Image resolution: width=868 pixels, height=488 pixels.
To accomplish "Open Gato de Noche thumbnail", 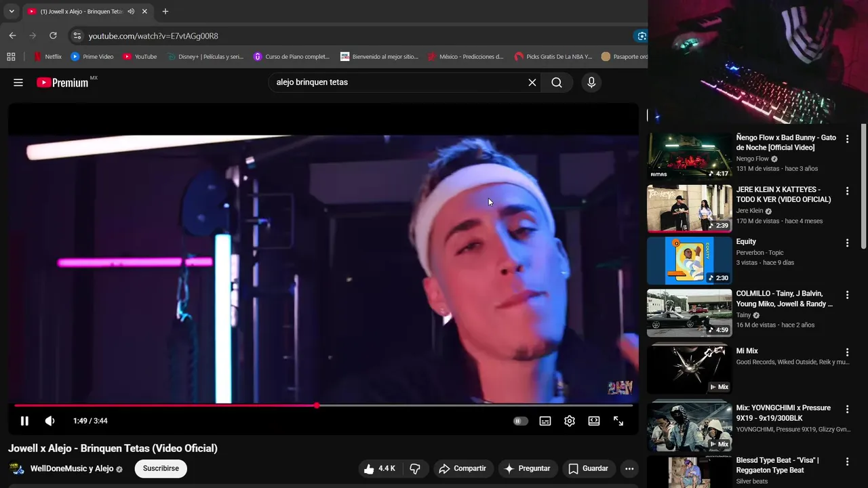I will click(689, 156).
